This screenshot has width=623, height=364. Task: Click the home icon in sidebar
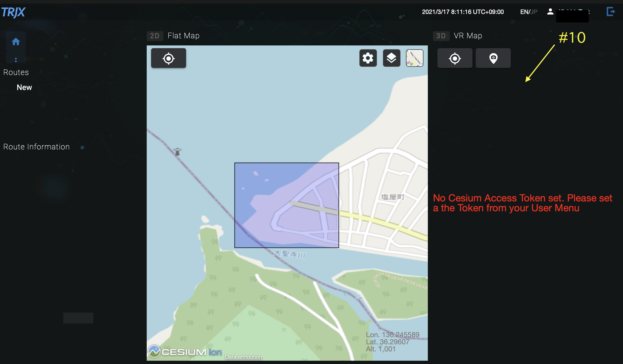point(16,42)
